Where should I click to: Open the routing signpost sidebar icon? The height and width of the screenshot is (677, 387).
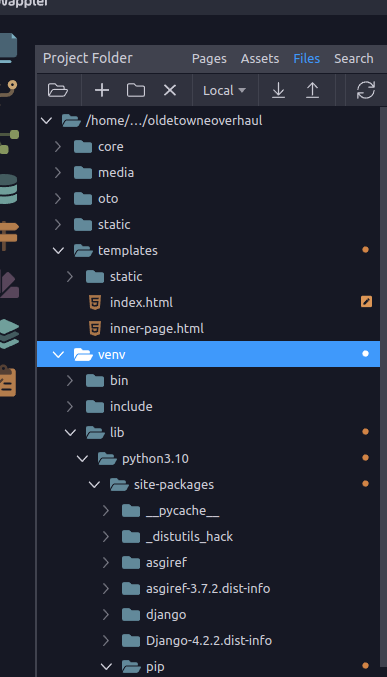pos(9,235)
